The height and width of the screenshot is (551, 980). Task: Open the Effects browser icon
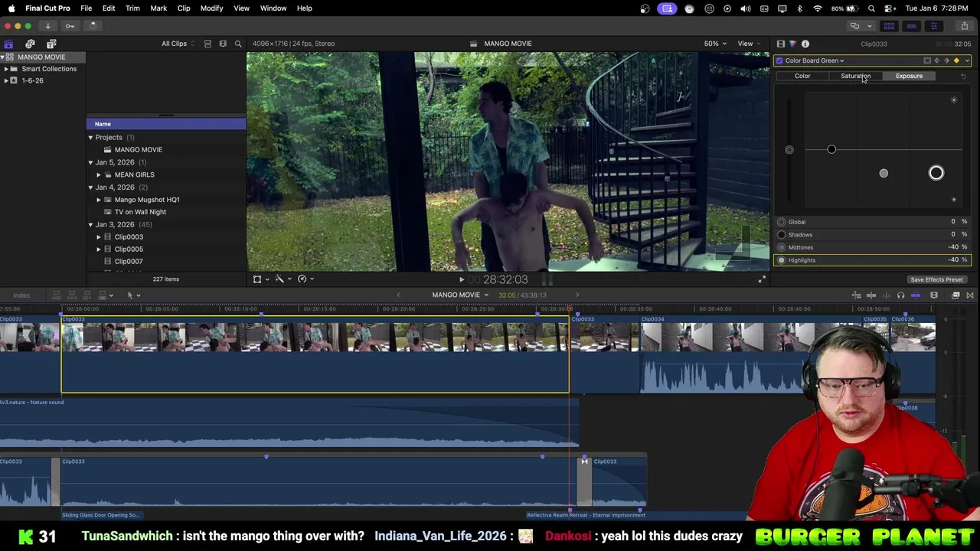955,295
